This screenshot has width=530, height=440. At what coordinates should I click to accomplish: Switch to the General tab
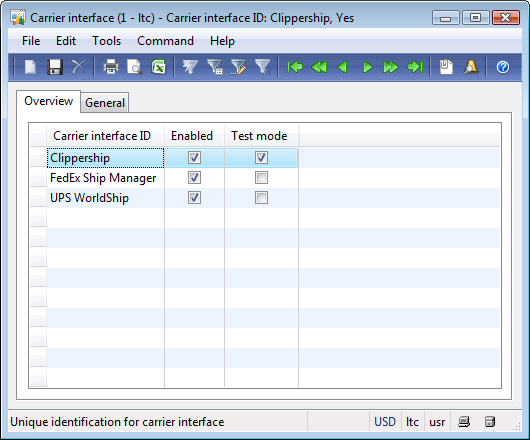105,103
